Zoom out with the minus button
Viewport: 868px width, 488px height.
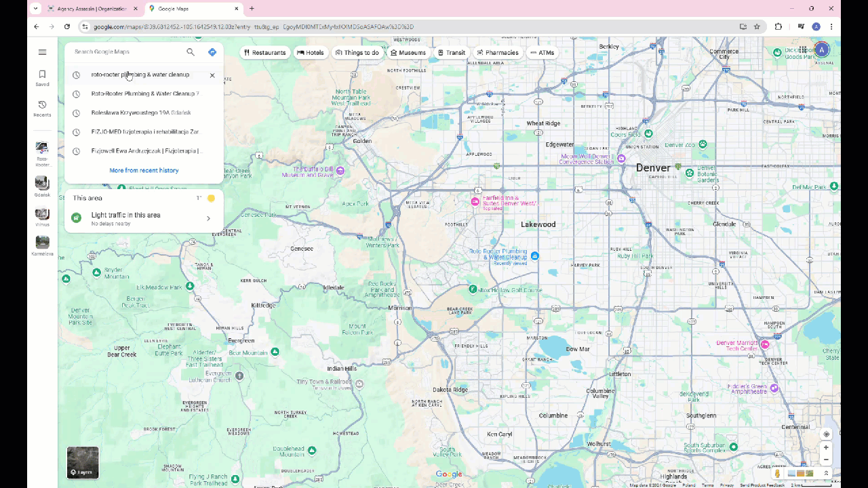(x=826, y=460)
